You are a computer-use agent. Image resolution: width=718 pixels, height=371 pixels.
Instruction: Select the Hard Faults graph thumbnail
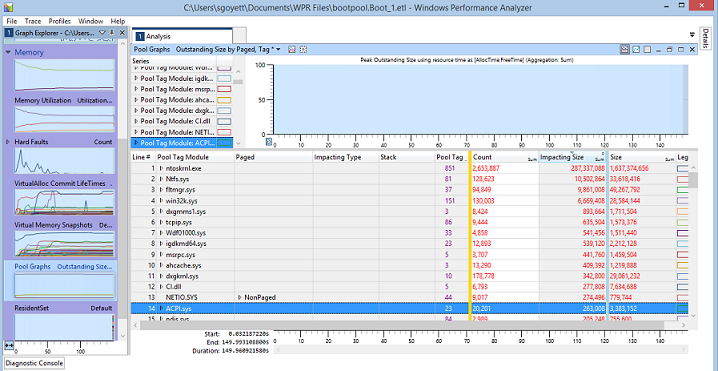64,160
